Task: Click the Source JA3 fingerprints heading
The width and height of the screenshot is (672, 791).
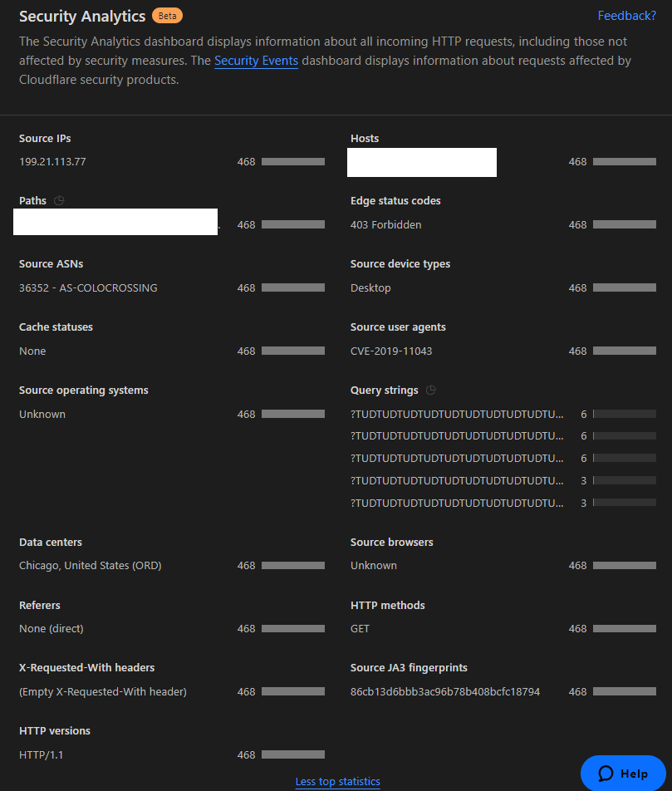Action: (x=410, y=667)
